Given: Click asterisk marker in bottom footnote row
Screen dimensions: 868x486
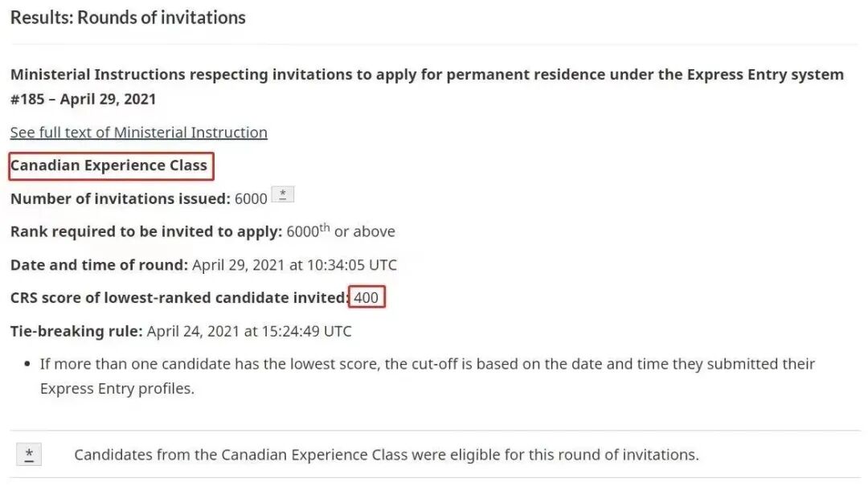Looking at the screenshot, I should [29, 455].
